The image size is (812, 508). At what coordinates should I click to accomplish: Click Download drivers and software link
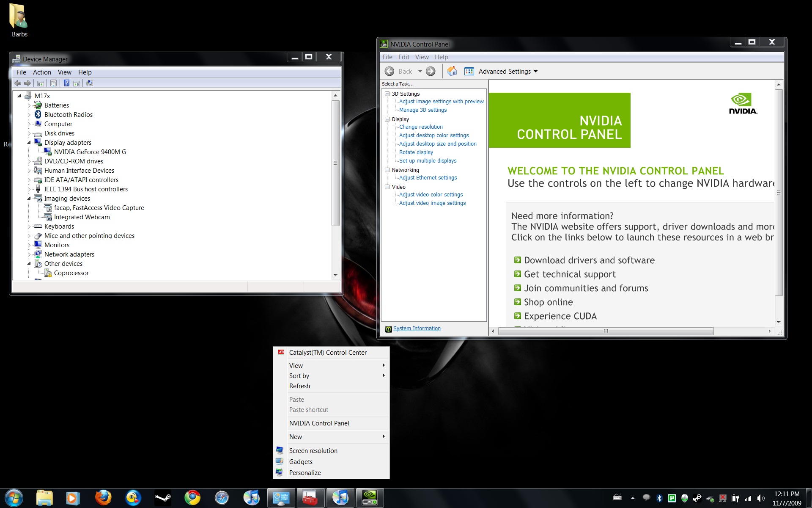(x=589, y=260)
